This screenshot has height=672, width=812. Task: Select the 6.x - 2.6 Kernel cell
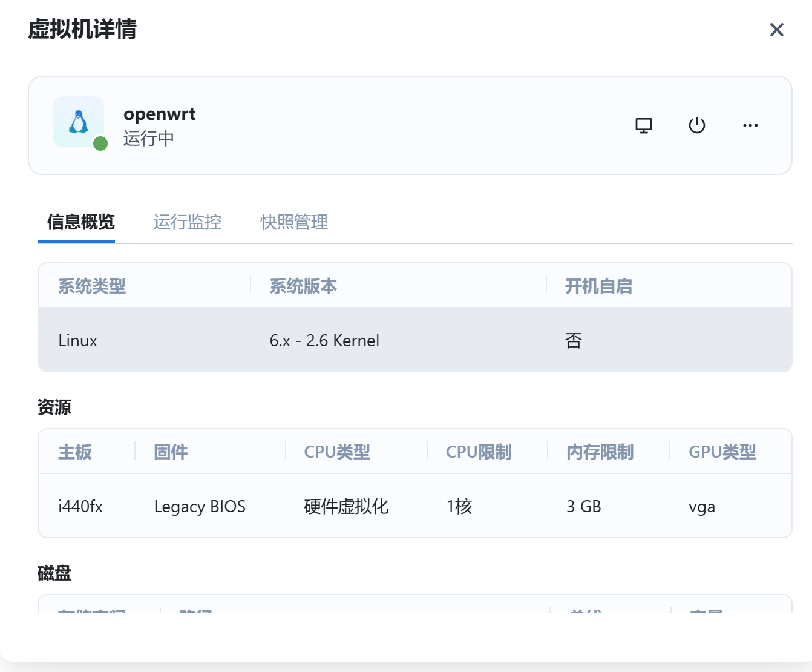pyautogui.click(x=324, y=340)
